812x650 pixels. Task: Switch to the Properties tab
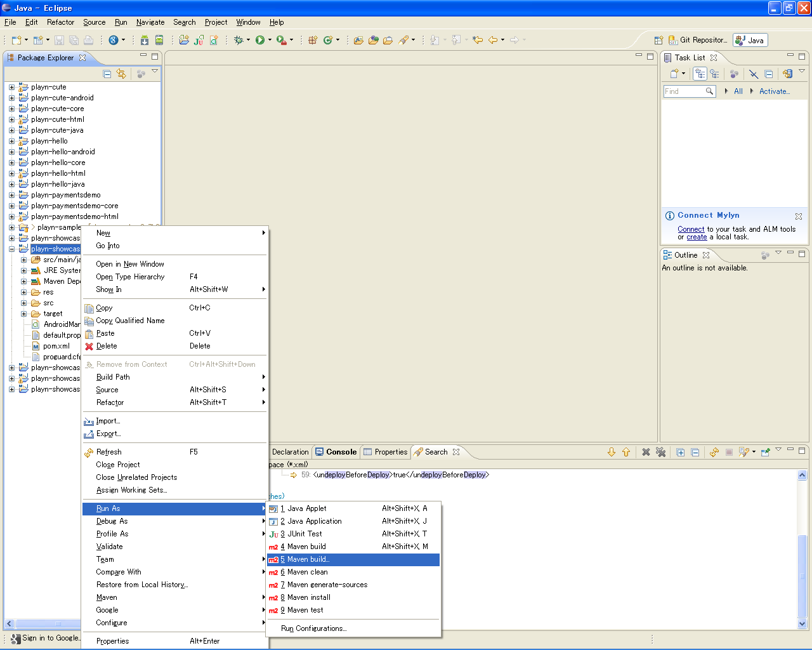click(385, 452)
